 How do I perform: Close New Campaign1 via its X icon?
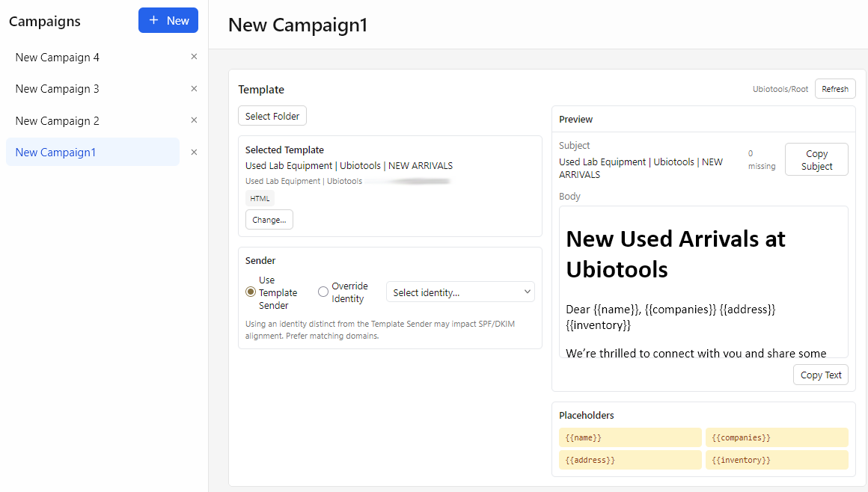click(x=194, y=153)
